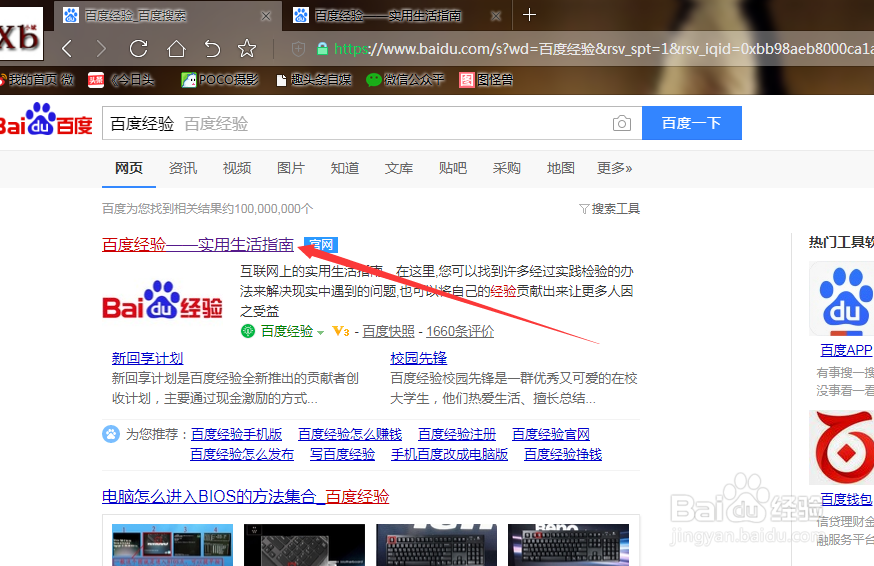Open the 微信公众平 bookmark
874x566 pixels.
[405, 80]
